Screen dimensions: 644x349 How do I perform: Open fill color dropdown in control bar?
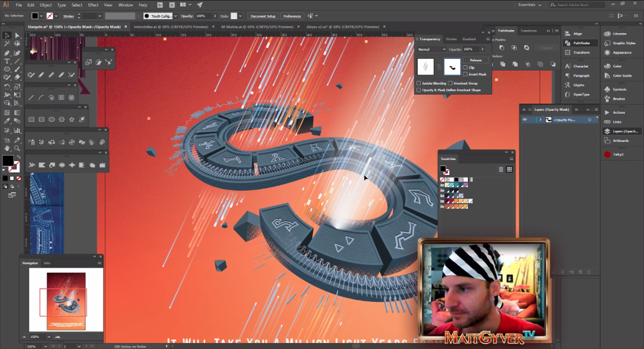[41, 16]
